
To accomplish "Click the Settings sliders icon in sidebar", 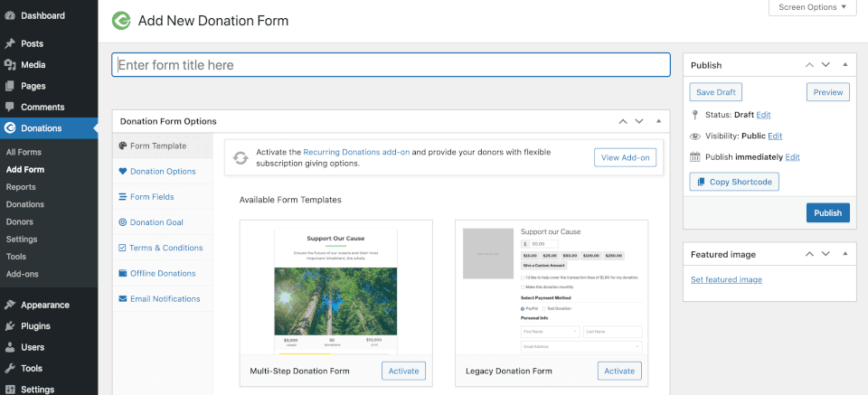I will [9, 389].
